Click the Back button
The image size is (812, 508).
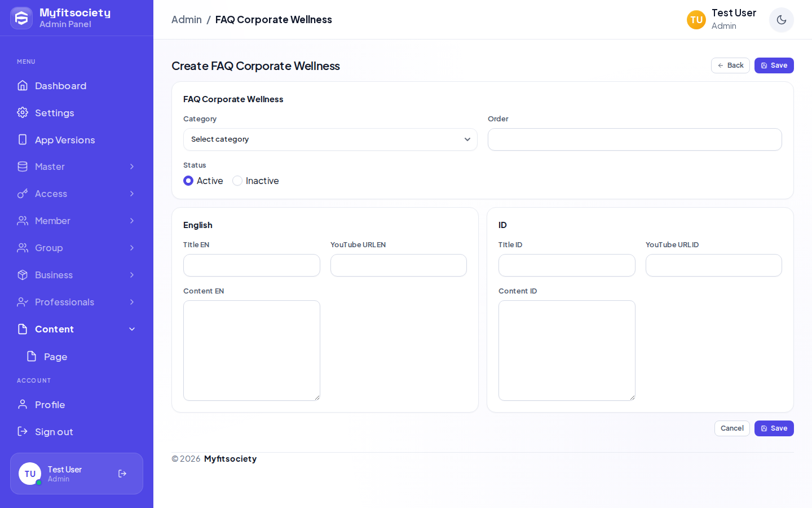click(730, 65)
